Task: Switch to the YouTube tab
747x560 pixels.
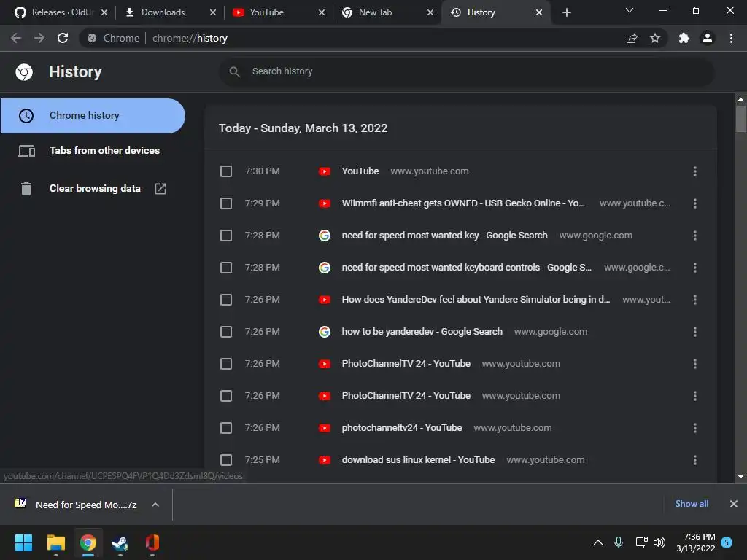Action: point(278,12)
